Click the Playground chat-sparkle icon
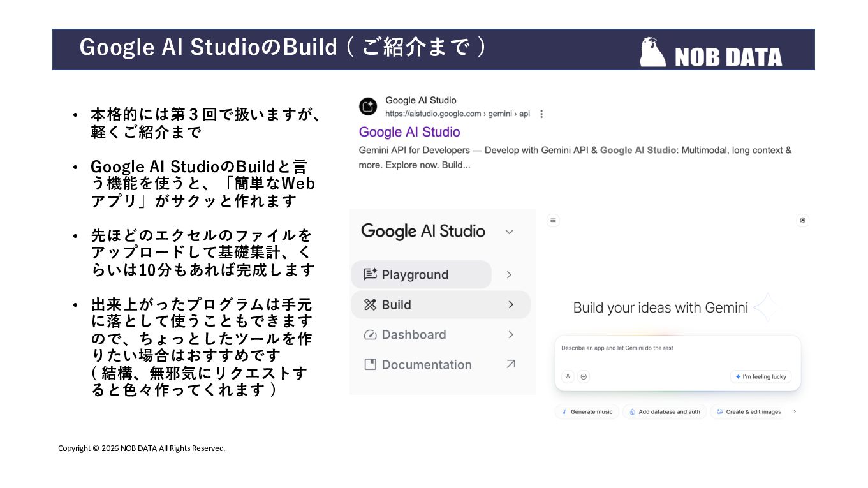868x488 pixels. 370,274
